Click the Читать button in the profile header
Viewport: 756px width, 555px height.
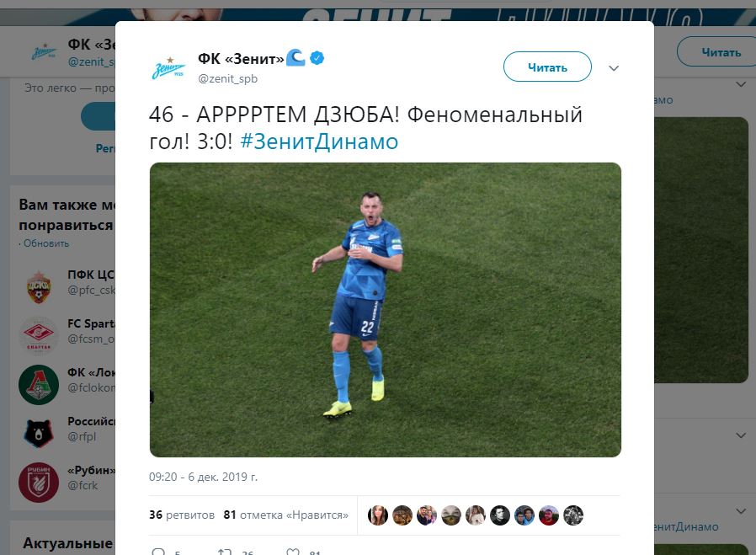pyautogui.click(x=718, y=52)
